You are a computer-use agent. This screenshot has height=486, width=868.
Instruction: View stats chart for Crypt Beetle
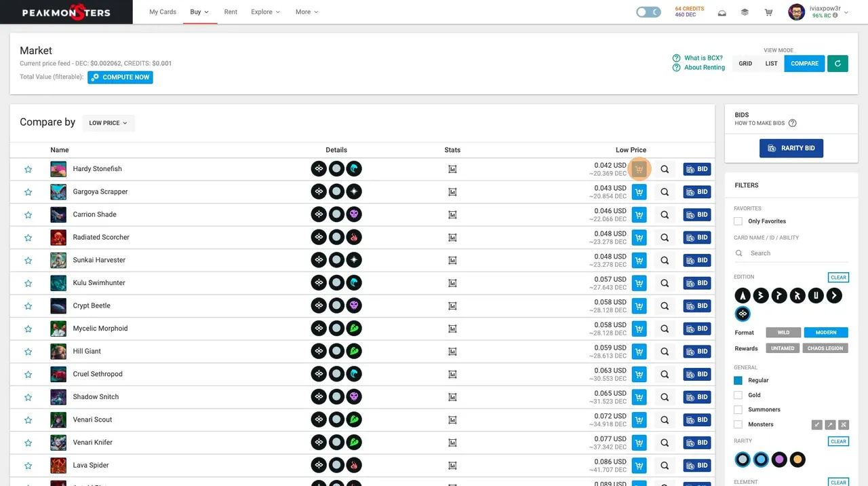[452, 305]
